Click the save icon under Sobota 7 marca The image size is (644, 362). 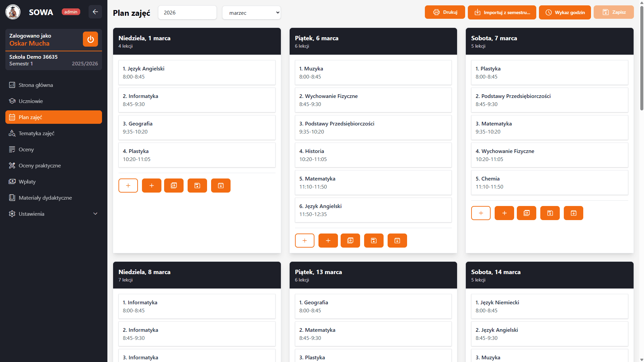coord(550,213)
